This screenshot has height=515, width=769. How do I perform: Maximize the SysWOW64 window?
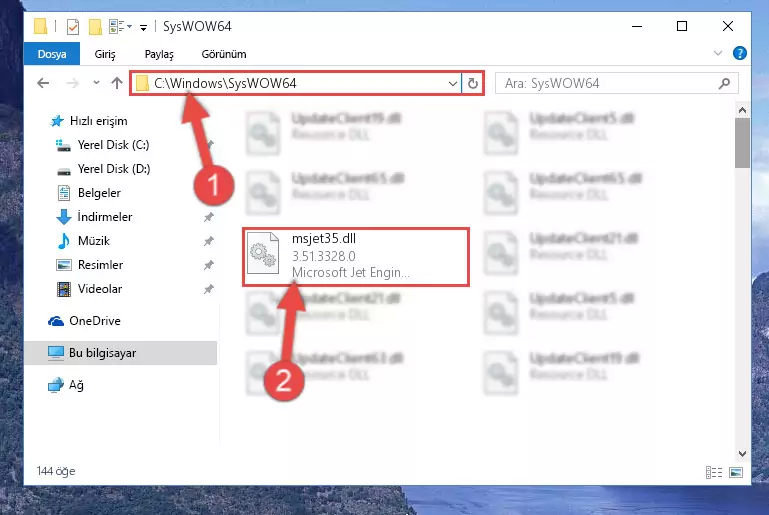click(682, 26)
